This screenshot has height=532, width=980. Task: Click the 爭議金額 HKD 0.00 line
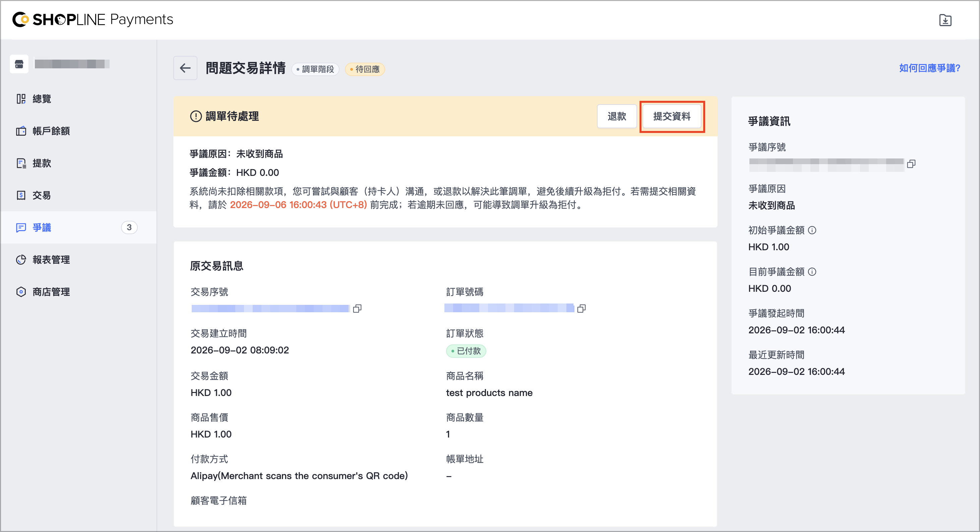[234, 173]
